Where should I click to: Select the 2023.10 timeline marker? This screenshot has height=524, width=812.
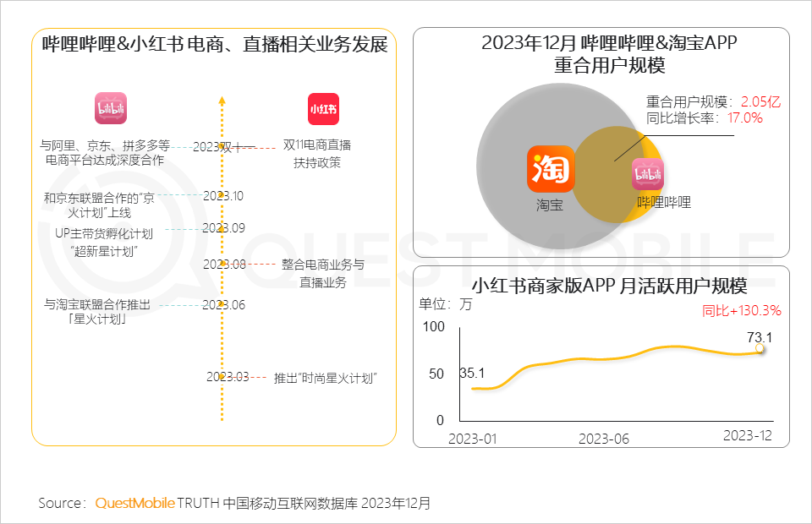[223, 196]
